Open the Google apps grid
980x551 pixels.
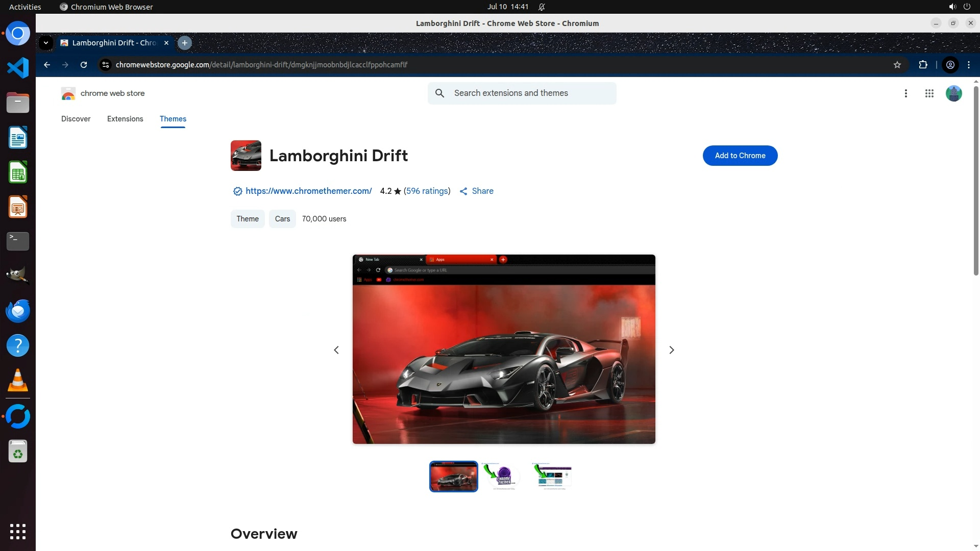click(x=929, y=93)
